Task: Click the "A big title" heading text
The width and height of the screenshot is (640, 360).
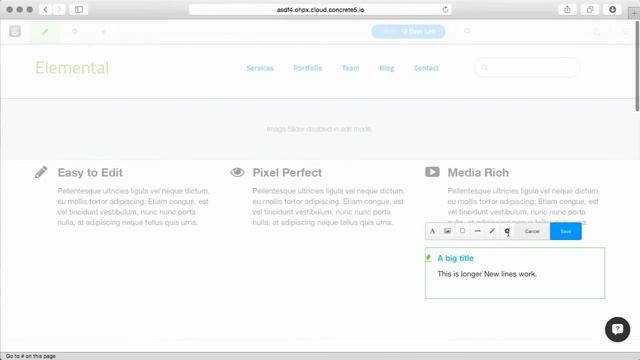Action: [x=456, y=258]
